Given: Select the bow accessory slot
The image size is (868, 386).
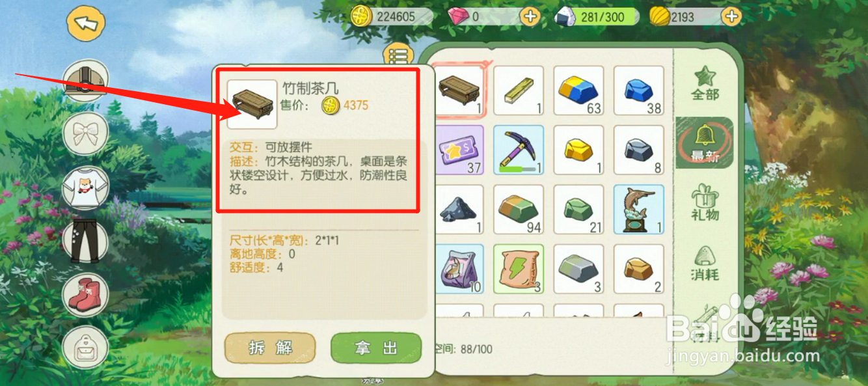Looking at the screenshot, I should (x=85, y=133).
